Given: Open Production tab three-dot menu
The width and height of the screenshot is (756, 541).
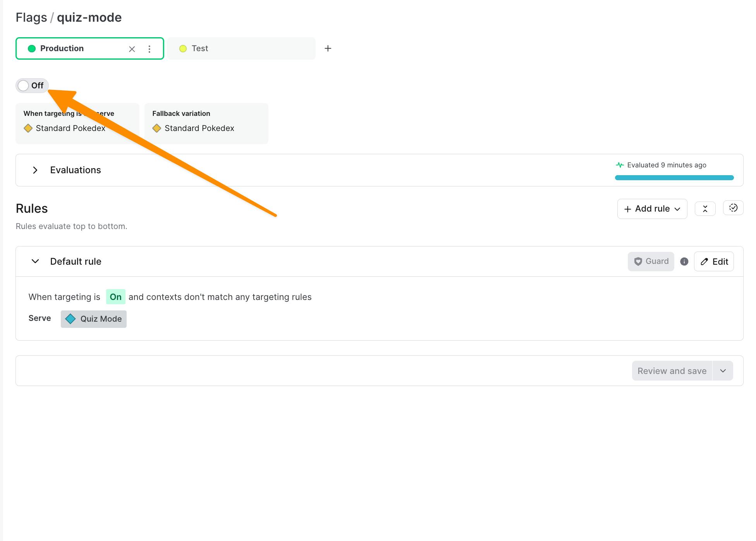Looking at the screenshot, I should point(149,49).
